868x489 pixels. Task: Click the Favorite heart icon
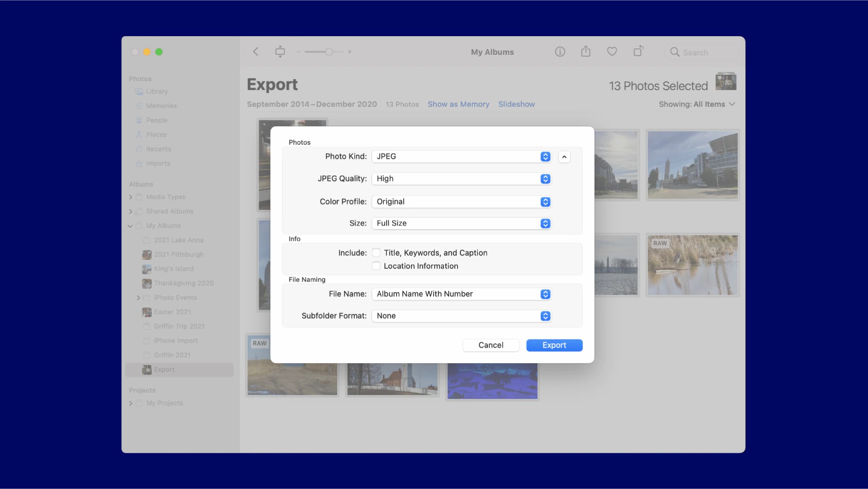pos(612,52)
